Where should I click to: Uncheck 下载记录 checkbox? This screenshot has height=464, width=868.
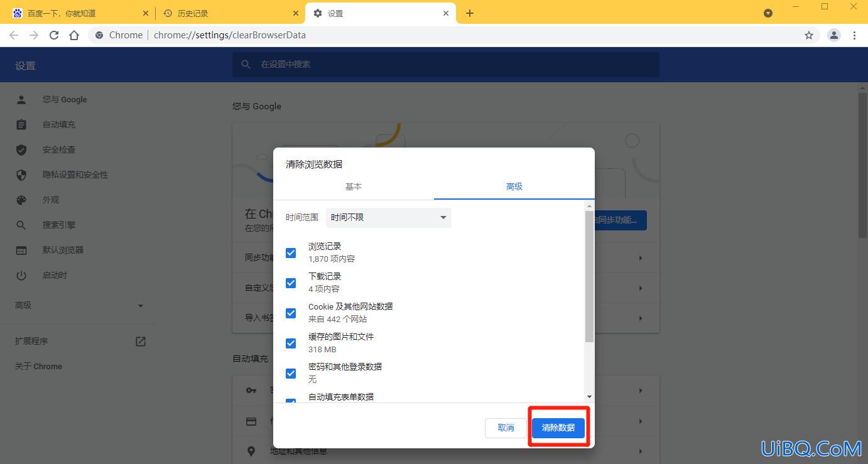coord(291,283)
